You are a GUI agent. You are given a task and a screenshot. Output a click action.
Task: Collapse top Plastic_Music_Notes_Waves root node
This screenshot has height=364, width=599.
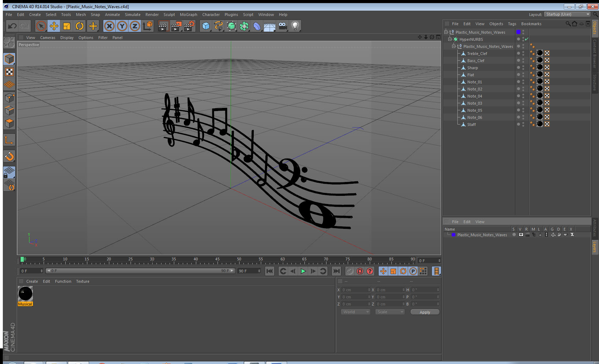click(x=446, y=32)
